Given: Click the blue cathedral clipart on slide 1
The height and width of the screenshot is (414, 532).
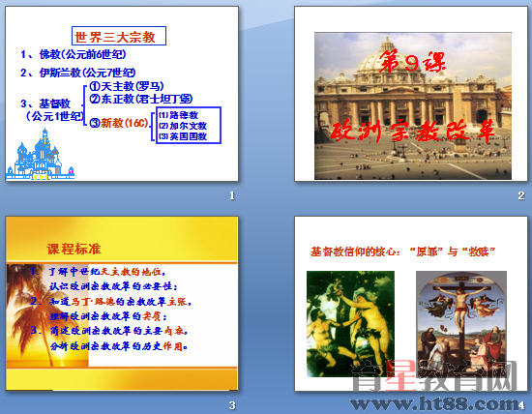Looking at the screenshot, I should pyautogui.click(x=40, y=155).
